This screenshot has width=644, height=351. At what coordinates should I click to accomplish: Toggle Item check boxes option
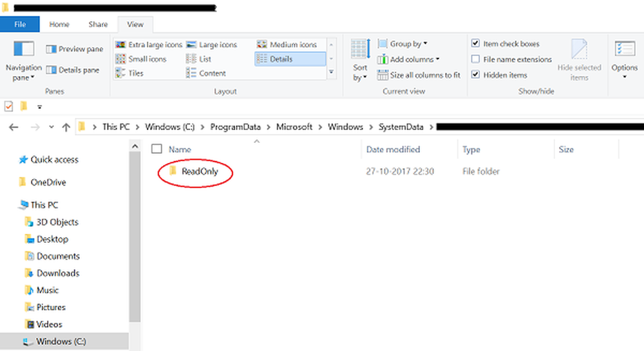(x=476, y=43)
